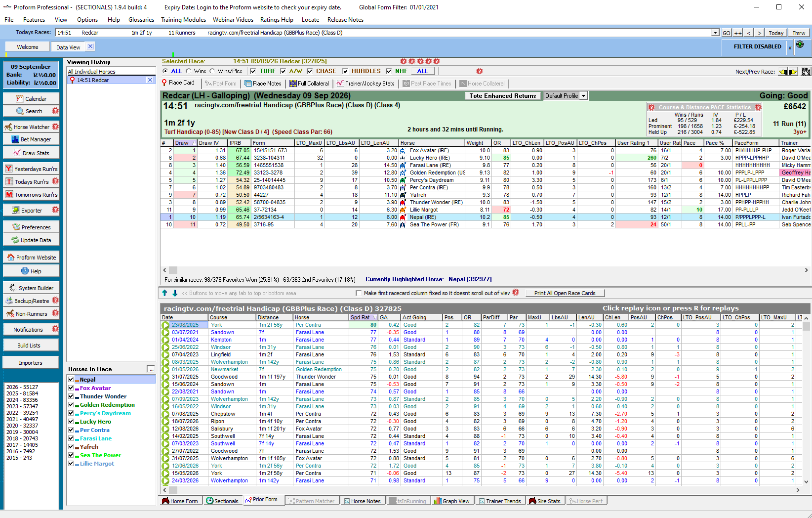Open the Todays Races dropdown
The image size is (812, 518).
pyautogui.click(x=715, y=33)
